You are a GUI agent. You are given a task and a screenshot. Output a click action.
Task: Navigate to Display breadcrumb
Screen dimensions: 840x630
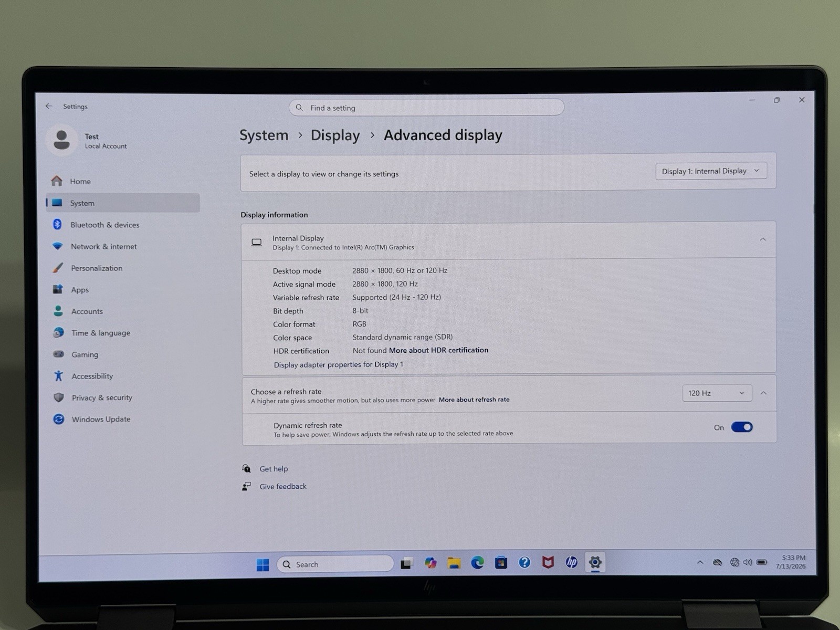coord(335,135)
